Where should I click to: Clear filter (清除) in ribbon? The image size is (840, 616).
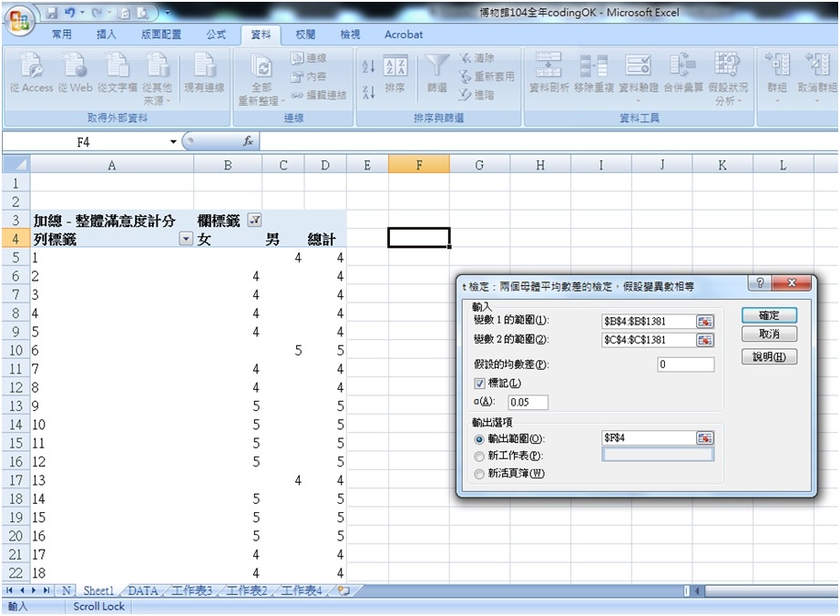click(476, 57)
